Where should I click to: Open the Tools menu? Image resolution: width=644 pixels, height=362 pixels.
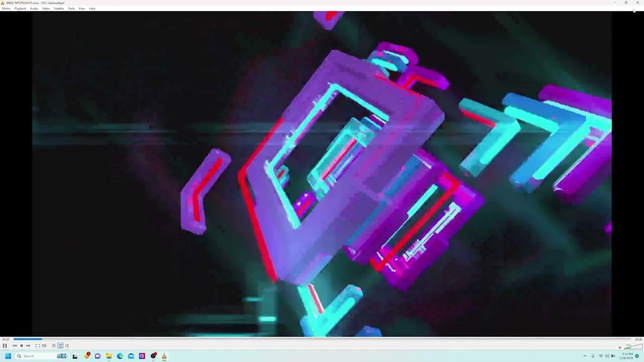[71, 9]
